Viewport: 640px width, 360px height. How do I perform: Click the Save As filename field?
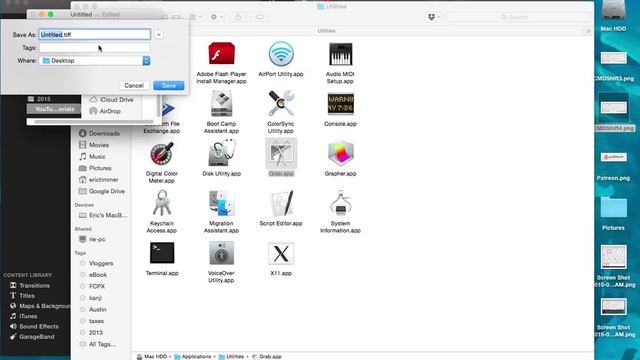(x=95, y=35)
